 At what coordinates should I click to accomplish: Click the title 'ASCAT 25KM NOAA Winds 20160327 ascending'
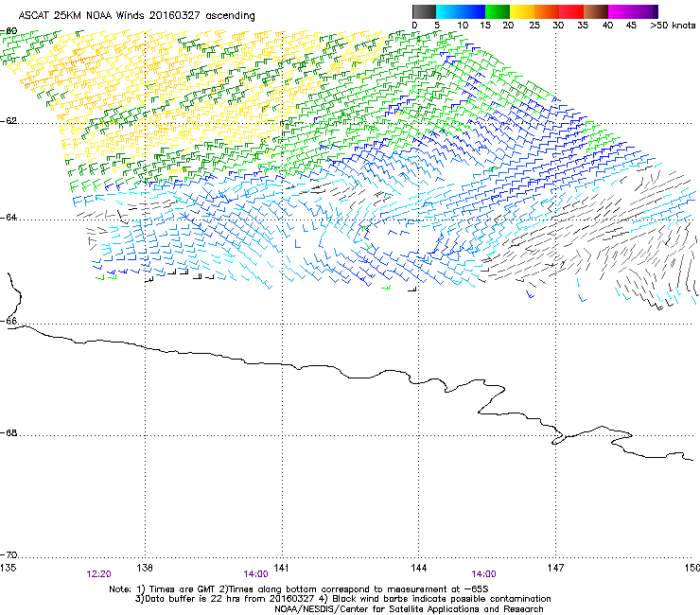[136, 16]
